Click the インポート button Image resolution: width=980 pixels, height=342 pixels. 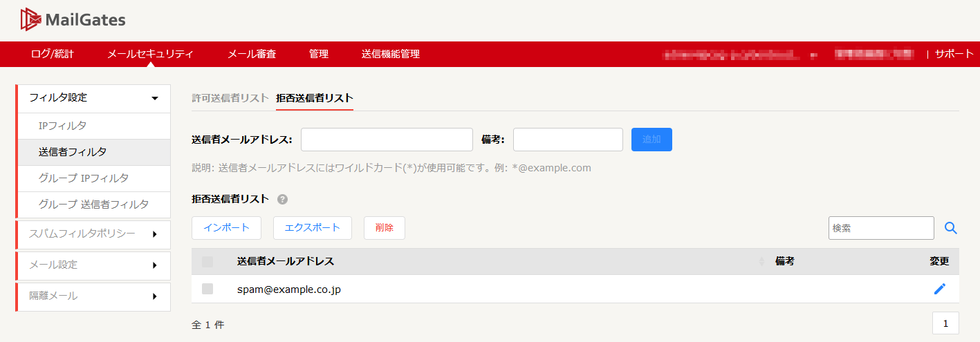[226, 228]
